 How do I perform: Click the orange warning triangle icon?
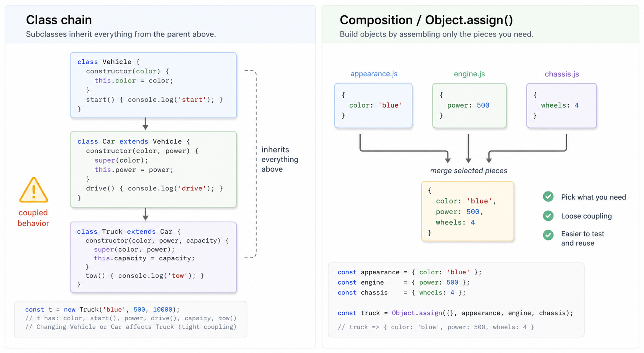click(33, 190)
